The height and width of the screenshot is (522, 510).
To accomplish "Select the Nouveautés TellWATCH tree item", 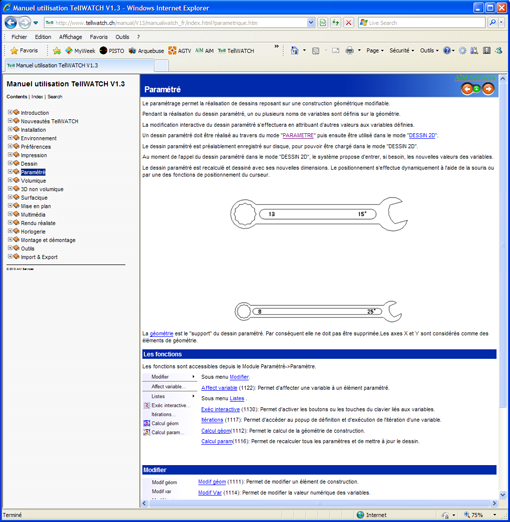I will [x=49, y=121].
